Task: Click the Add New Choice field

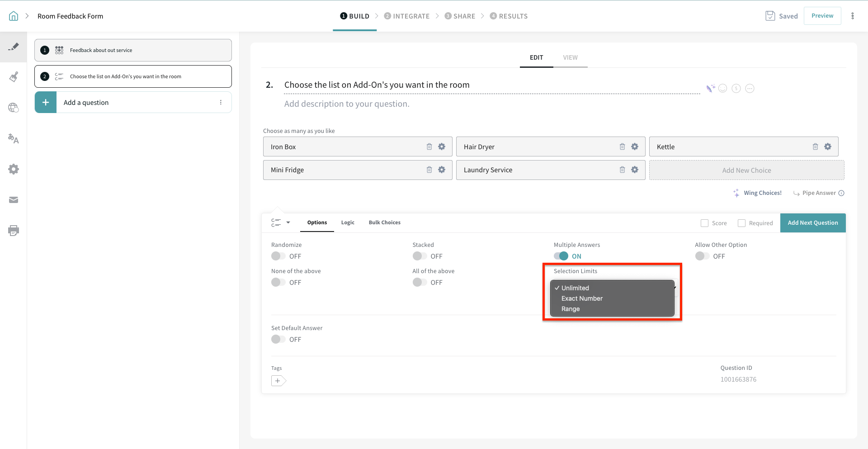Action: click(746, 170)
